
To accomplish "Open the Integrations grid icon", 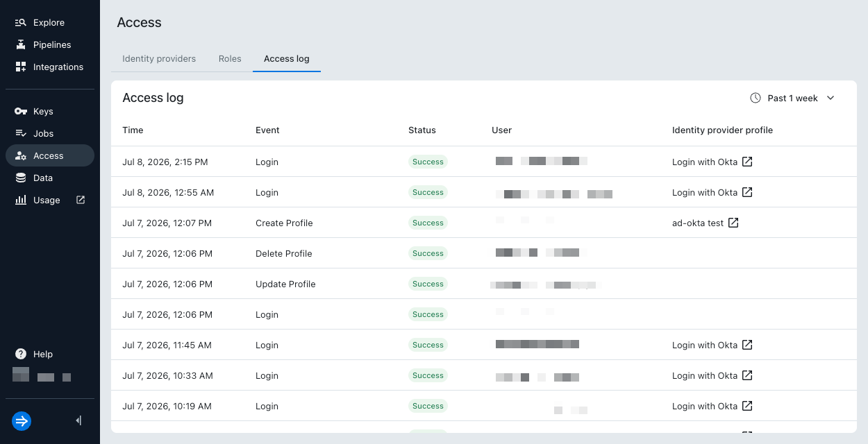I will pos(21,67).
